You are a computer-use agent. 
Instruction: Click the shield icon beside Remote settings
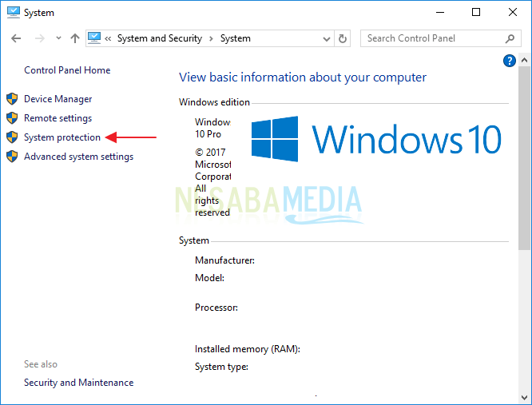12,118
